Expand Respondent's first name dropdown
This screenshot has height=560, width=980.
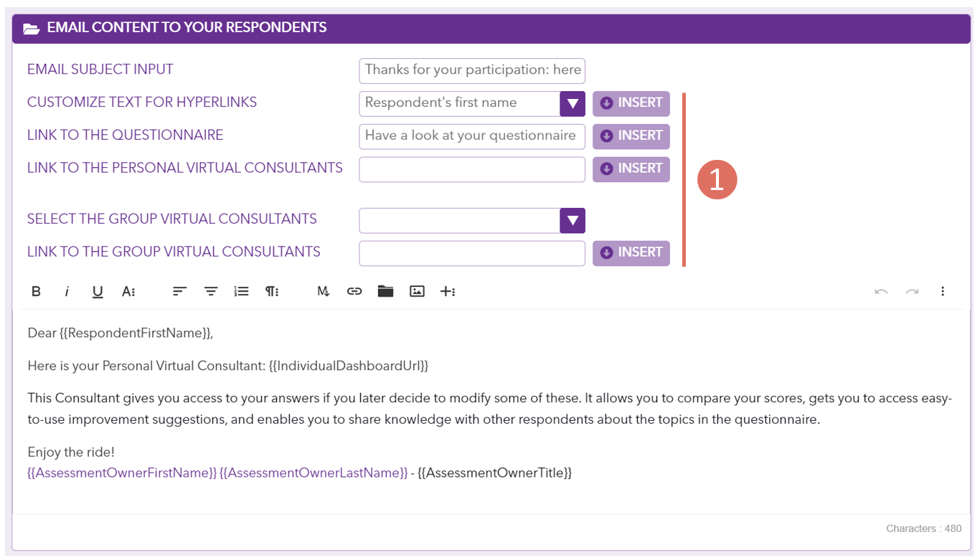573,103
